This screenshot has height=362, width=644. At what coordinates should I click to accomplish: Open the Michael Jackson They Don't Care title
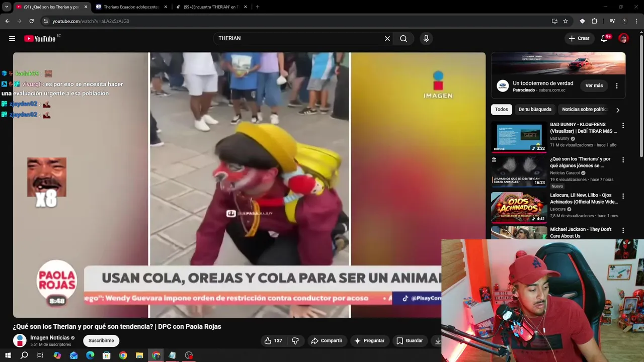581,233
